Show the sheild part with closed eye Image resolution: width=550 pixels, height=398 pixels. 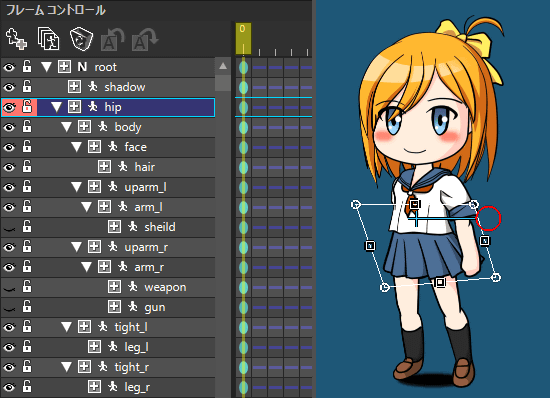[9, 229]
